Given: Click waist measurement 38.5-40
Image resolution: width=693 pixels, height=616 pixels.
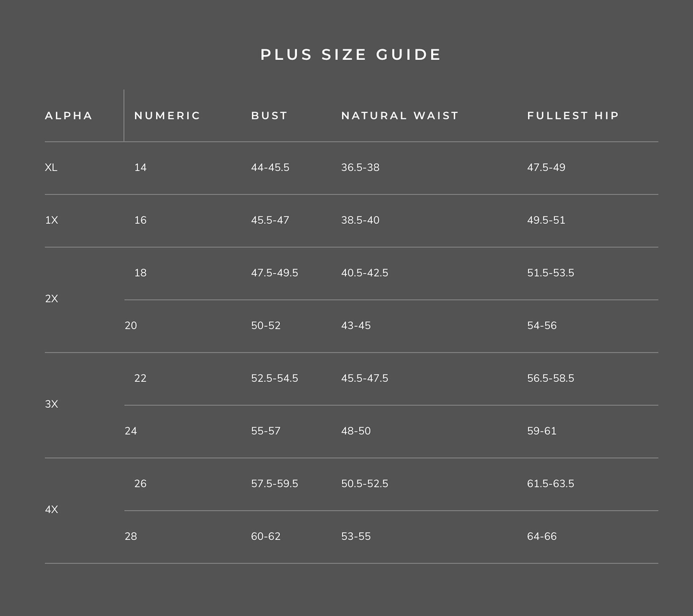Looking at the screenshot, I should tap(360, 220).
